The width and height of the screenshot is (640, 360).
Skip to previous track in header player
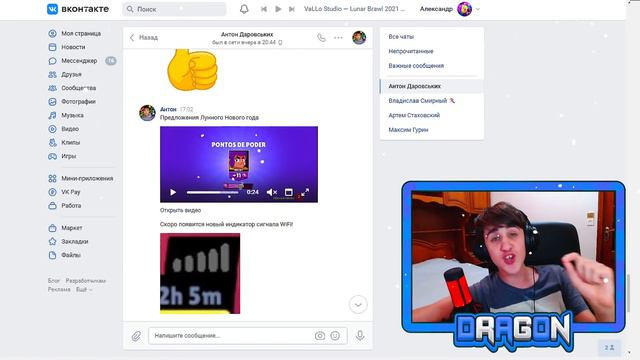point(264,9)
